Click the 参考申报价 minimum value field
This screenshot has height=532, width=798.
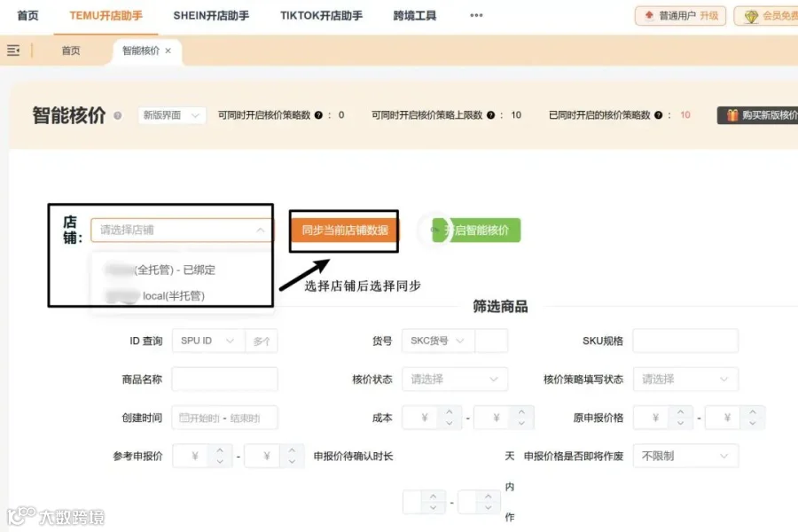click(x=192, y=456)
